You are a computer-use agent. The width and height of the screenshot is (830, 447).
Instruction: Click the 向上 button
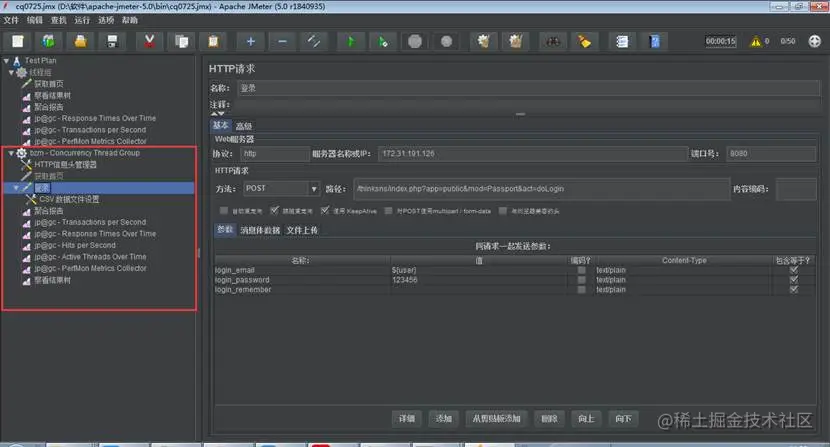[586, 419]
